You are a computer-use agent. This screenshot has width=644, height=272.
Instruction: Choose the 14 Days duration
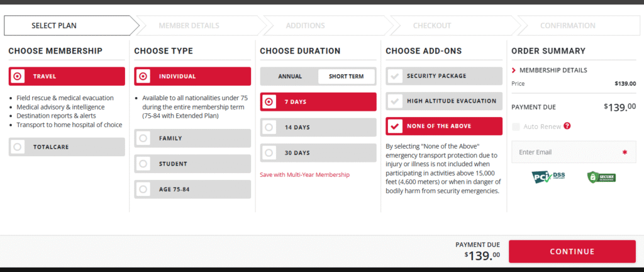pos(318,127)
